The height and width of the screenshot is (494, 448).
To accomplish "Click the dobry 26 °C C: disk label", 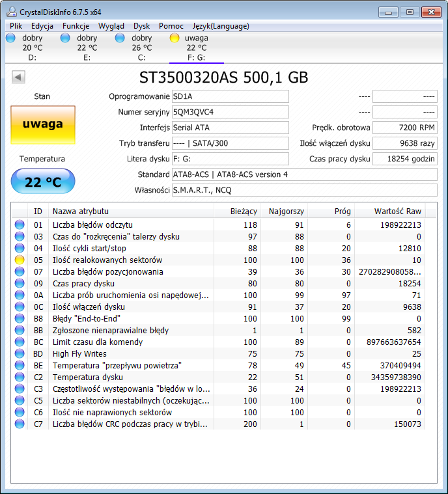I will [x=141, y=48].
